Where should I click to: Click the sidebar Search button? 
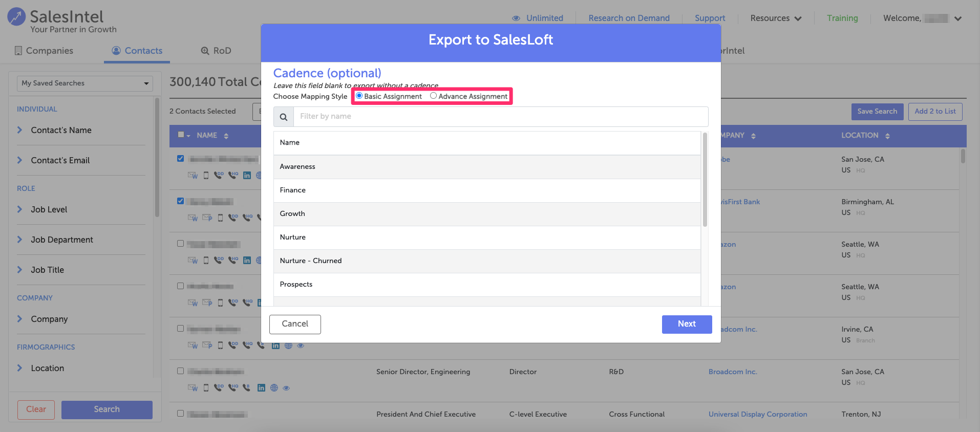[106, 409]
